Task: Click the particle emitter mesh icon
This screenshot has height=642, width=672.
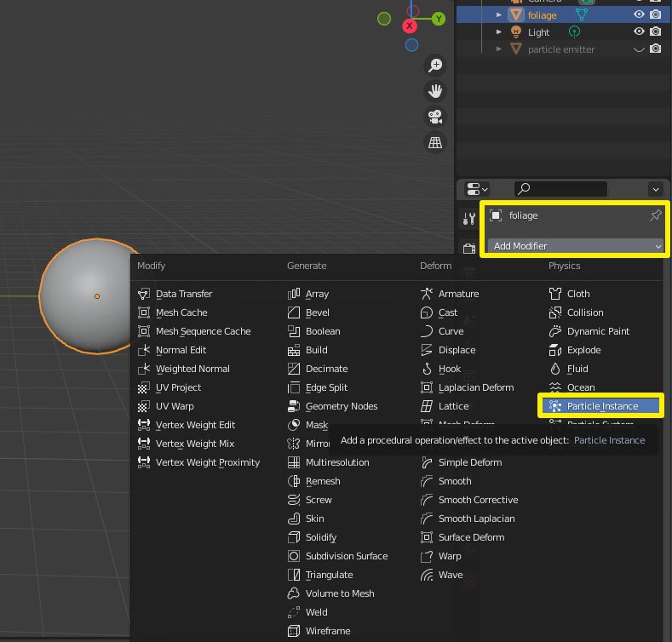Action: 516,49
